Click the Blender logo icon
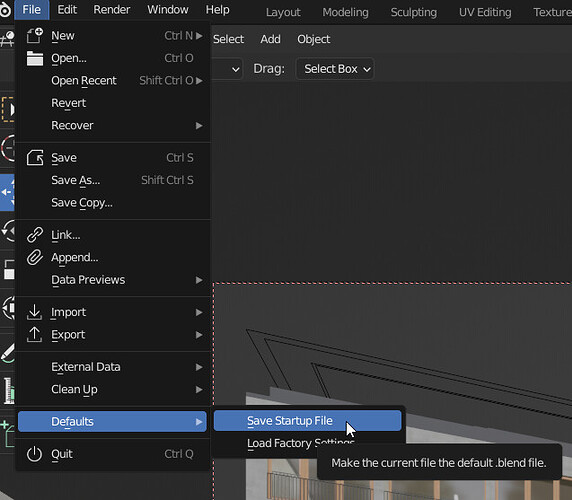572x500 pixels. pyautogui.click(x=5, y=10)
